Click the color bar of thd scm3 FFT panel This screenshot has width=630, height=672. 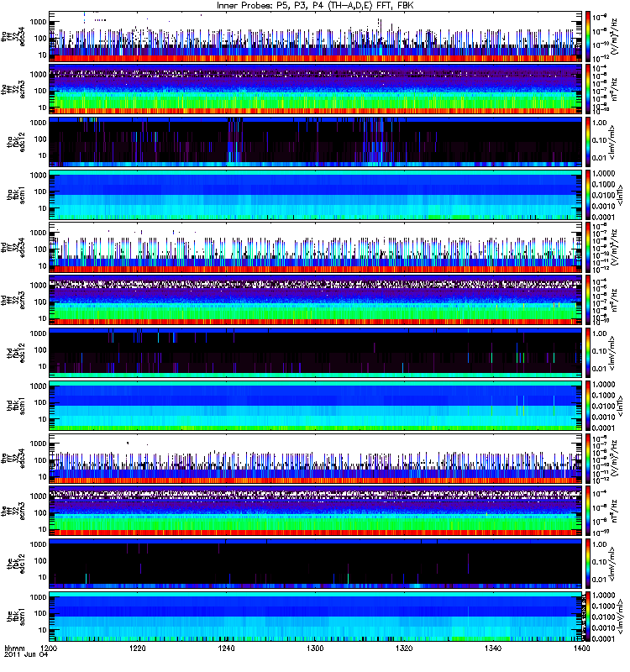click(x=588, y=301)
